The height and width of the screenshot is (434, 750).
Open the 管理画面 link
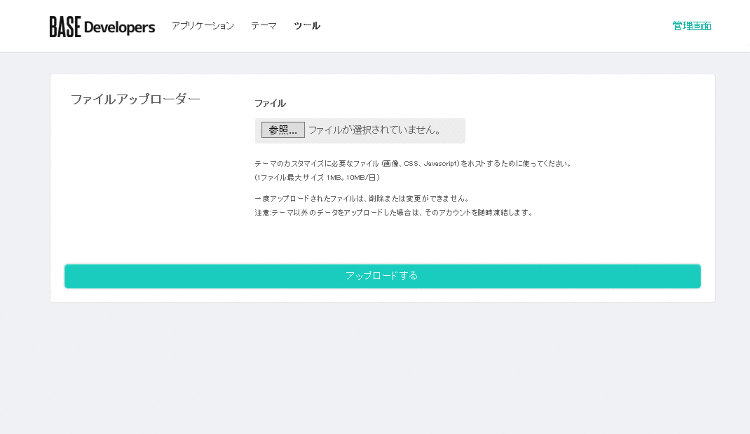[x=691, y=26]
